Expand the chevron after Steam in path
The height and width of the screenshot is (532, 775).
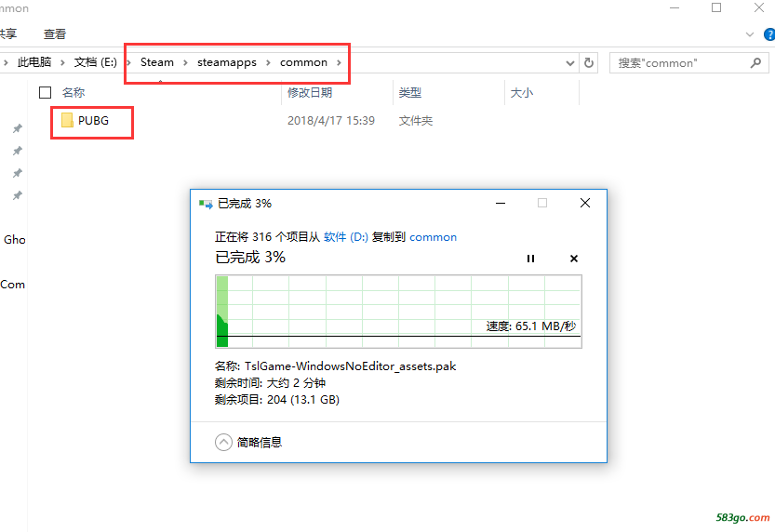pos(185,62)
